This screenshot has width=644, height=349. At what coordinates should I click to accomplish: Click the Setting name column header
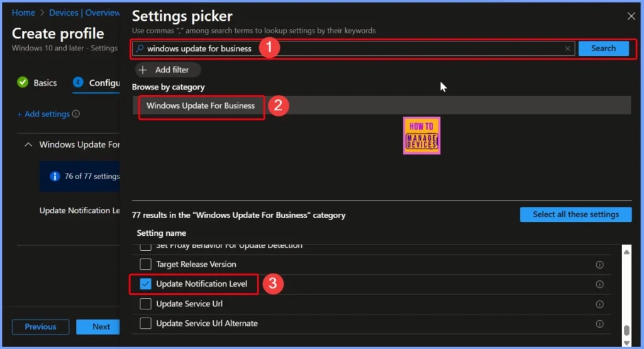click(161, 233)
